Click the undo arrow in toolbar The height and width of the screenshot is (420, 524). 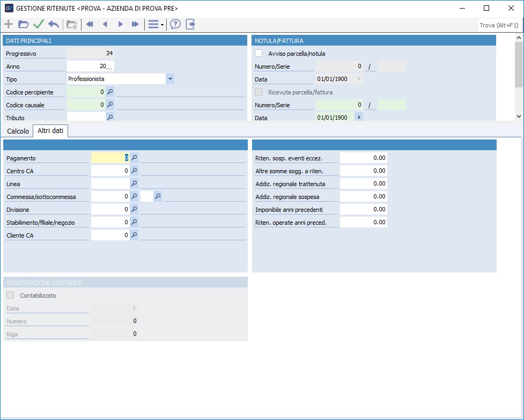(54, 25)
